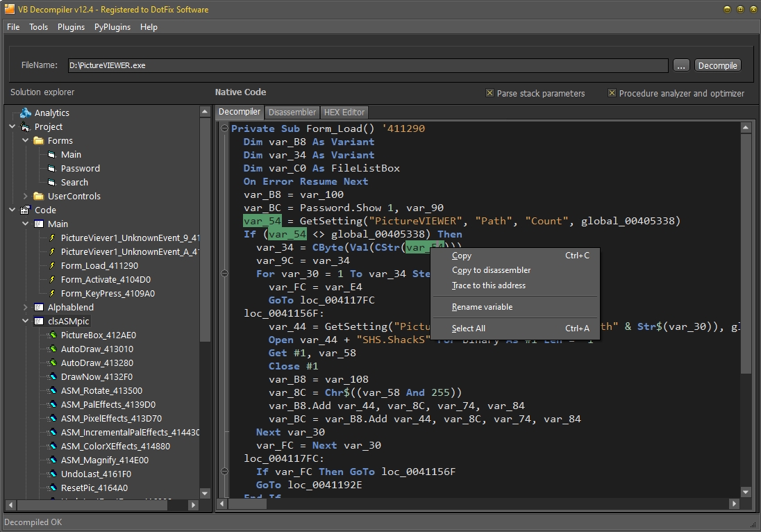This screenshot has width=761, height=532.
Task: Choose Copy to disassembler menu entry
Action: pos(515,270)
